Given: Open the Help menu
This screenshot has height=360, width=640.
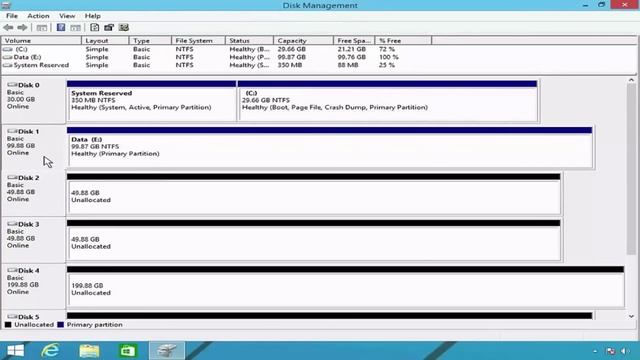Looking at the screenshot, I should point(93,16).
